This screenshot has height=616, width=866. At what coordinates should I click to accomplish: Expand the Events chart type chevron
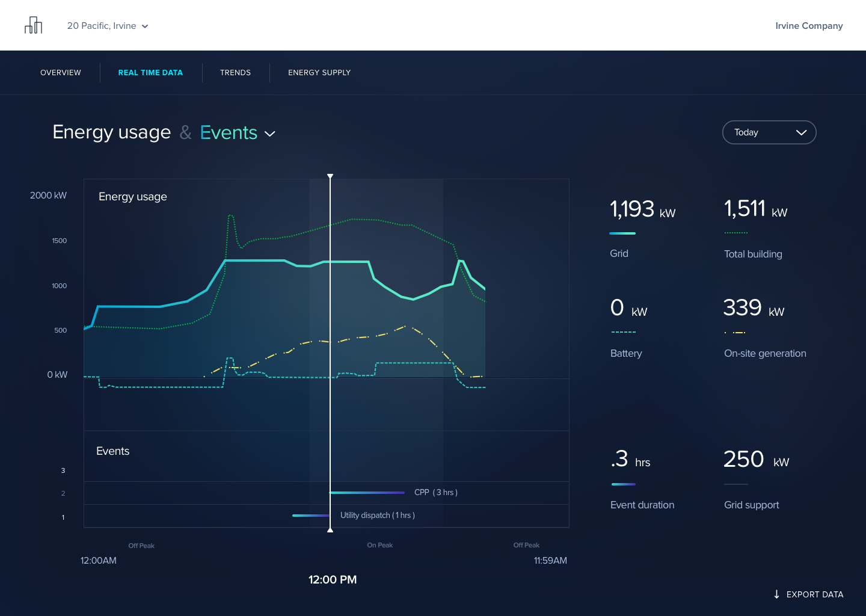(x=270, y=134)
